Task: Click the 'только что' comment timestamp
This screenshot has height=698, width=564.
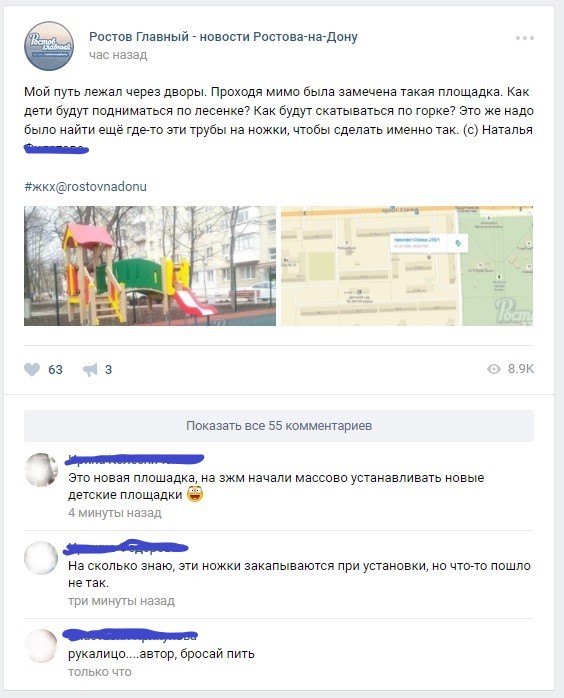Action: (100, 672)
